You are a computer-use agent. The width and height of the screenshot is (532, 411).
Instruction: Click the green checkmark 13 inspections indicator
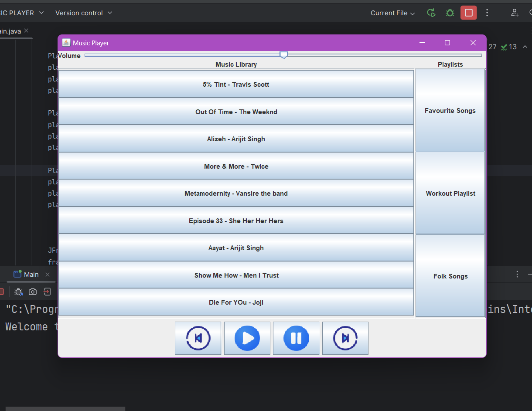click(x=508, y=47)
